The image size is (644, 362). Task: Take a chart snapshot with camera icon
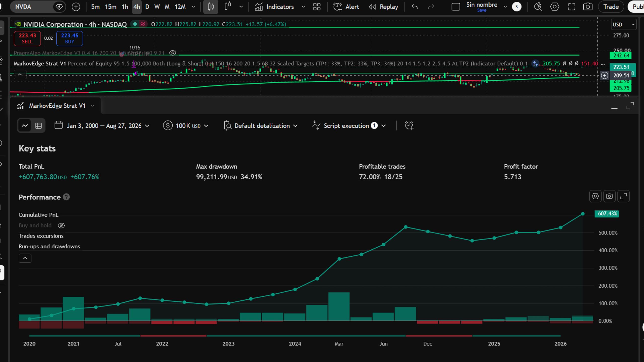click(x=588, y=7)
